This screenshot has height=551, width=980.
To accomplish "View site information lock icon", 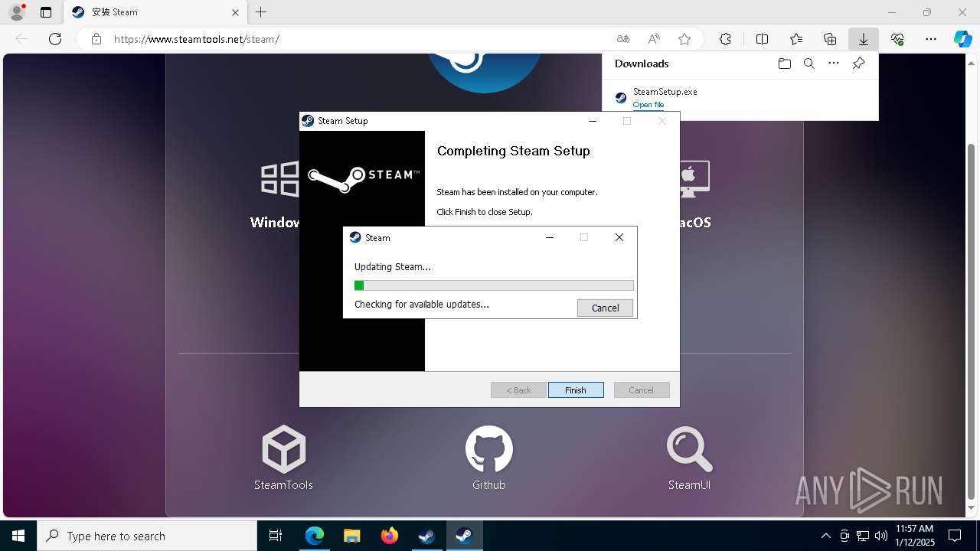I will tap(96, 39).
